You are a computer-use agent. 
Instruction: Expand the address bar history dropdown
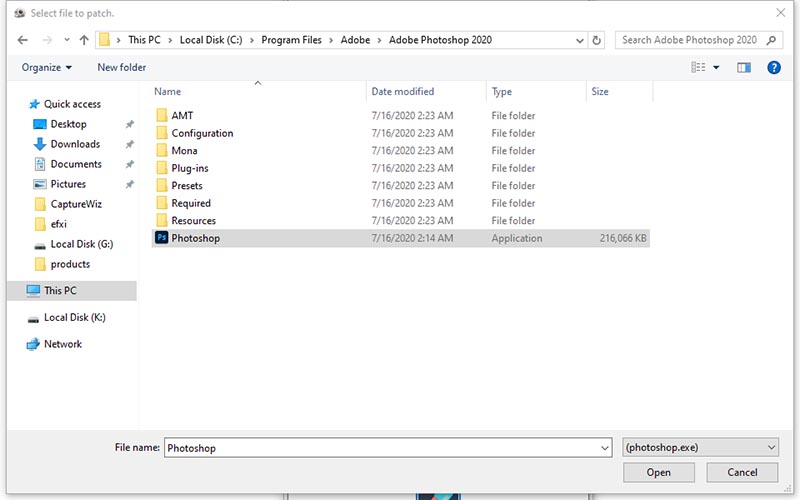point(580,40)
